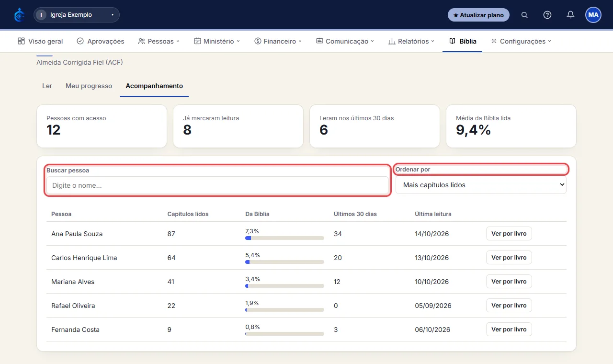
Task: View books for Carlos Henrique Lima
Action: (509, 258)
